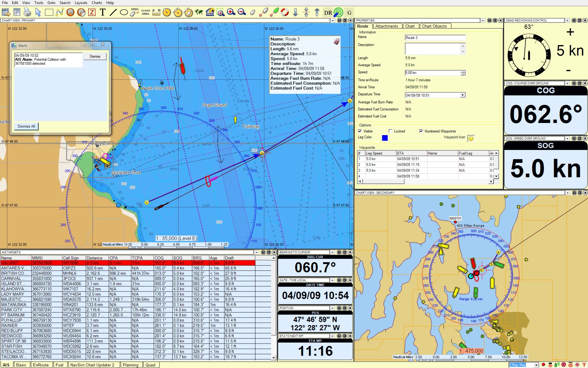Open the CMap Max chart type dropdown
Screen dimensions: 588x368
click(x=536, y=365)
